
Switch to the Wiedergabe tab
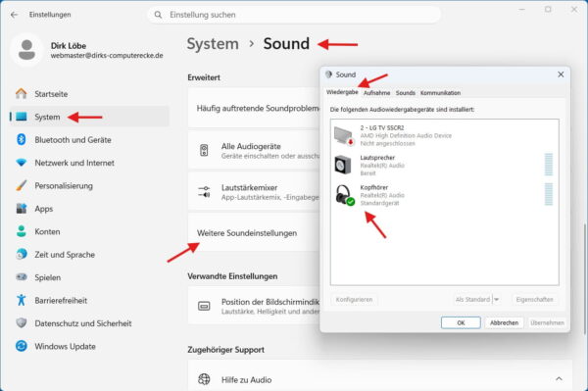[x=342, y=92]
